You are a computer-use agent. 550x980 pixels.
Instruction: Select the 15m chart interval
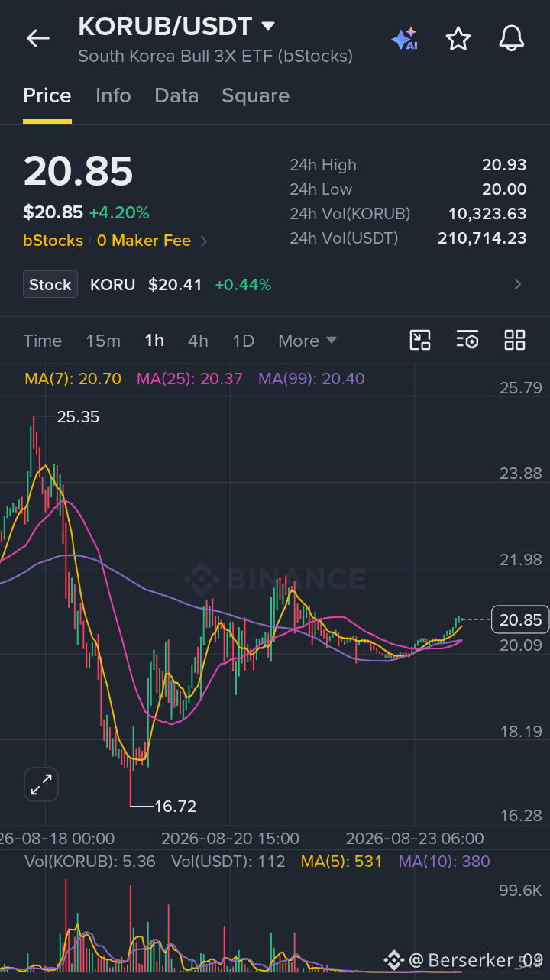[x=103, y=341]
